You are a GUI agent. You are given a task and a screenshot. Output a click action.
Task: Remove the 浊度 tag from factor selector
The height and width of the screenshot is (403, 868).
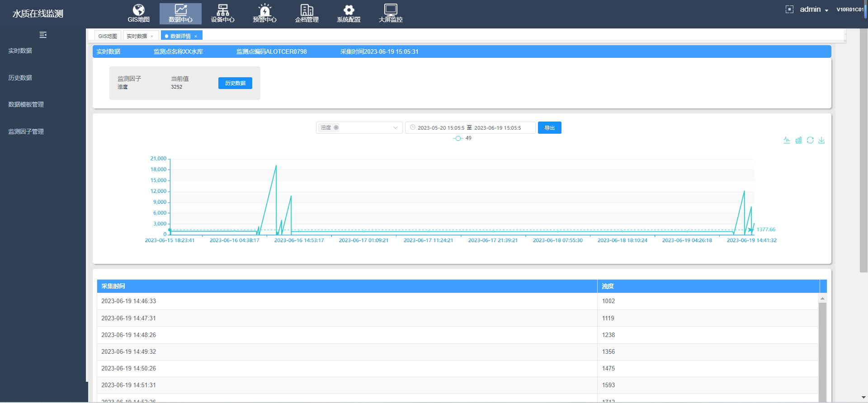pyautogui.click(x=336, y=128)
